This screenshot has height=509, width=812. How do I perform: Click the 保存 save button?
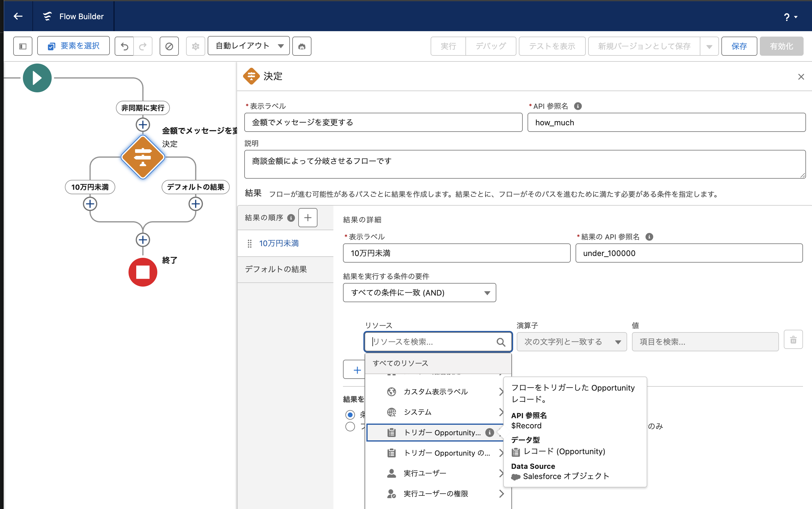tap(739, 46)
